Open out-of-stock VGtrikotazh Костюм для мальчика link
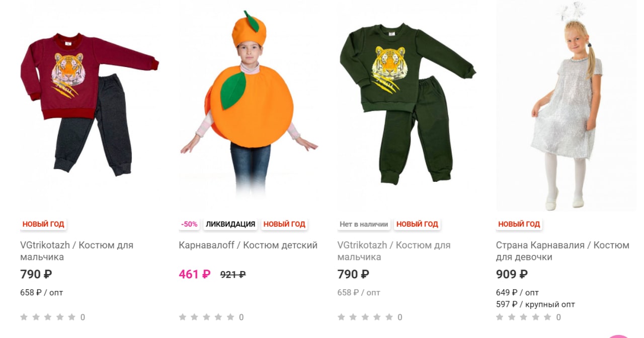Screen dimensions: 644x338 (x=394, y=251)
